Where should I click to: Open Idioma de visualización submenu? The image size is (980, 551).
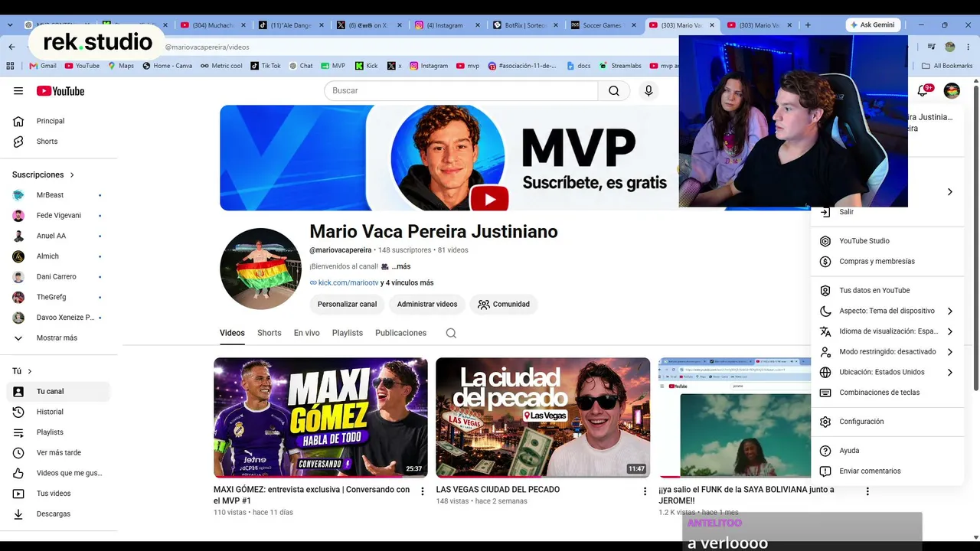point(887,331)
